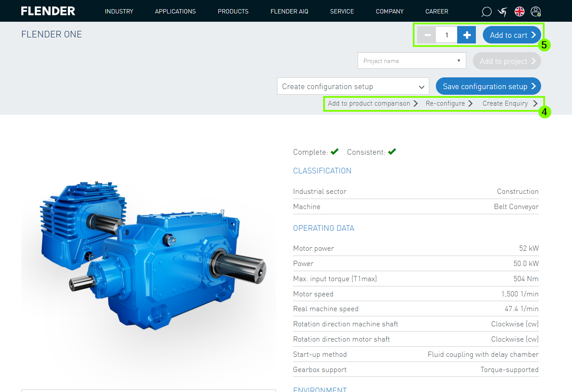The width and height of the screenshot is (572, 392).
Task: Increase quantity with plus button
Action: pos(467,35)
